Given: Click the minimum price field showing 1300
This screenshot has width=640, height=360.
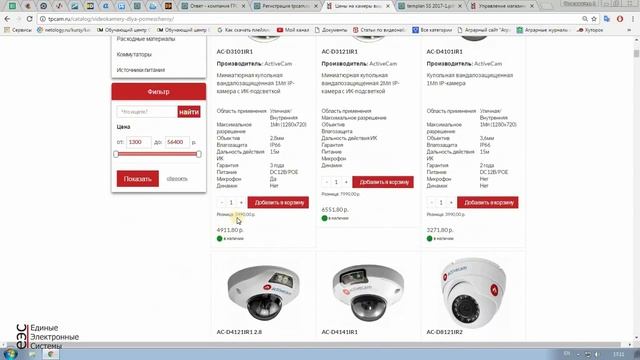Looking at the screenshot, I should point(139,142).
